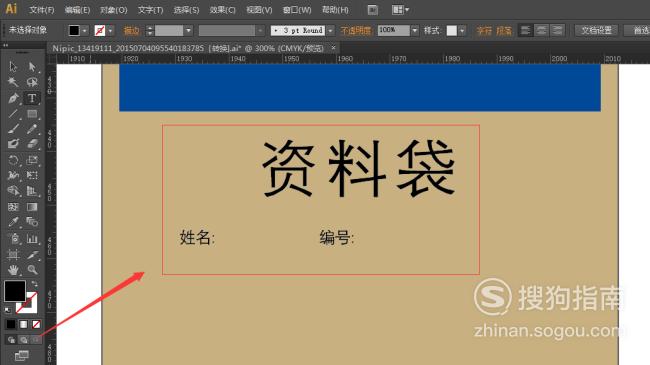650x365 pixels.
Task: Select the Artboard tool
Action: [x=13, y=254]
